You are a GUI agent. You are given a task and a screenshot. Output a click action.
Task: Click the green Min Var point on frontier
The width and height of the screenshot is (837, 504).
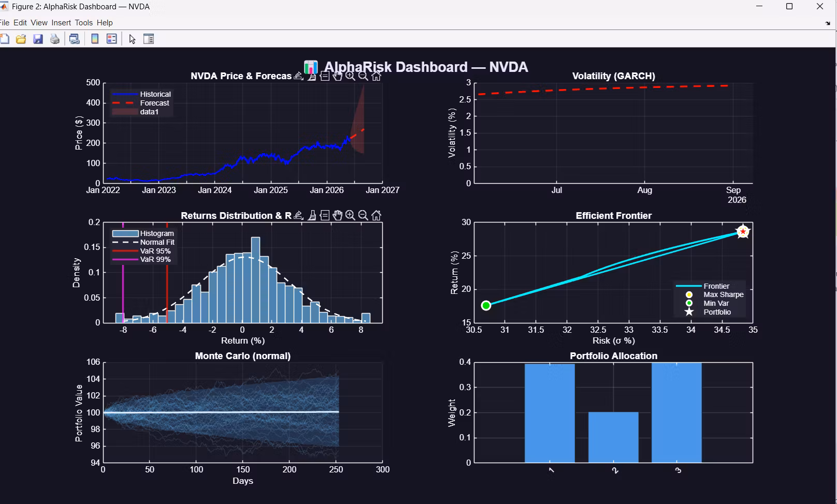[x=486, y=305]
